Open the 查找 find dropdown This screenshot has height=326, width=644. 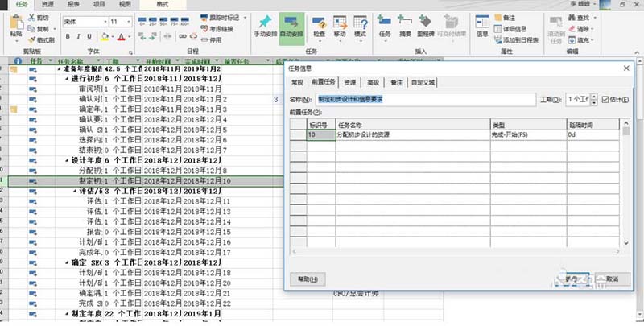(595, 18)
